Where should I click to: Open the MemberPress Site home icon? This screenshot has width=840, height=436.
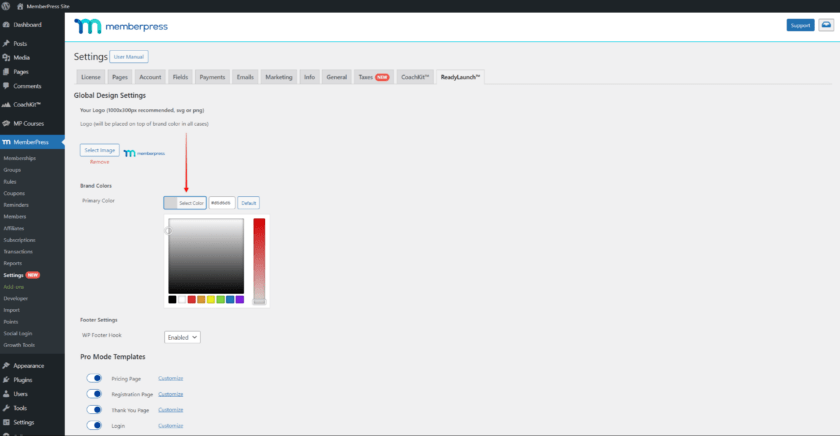point(20,6)
